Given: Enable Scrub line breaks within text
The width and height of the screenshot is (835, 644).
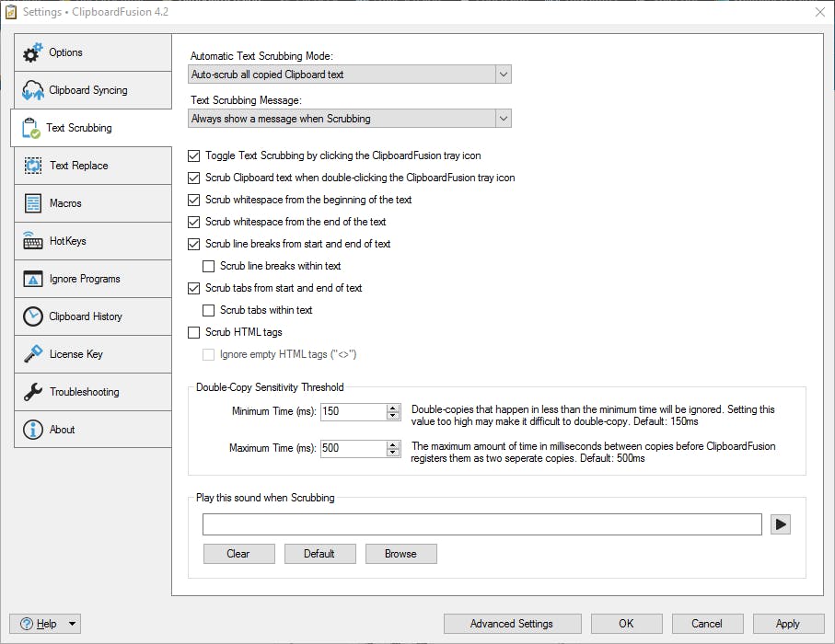Looking at the screenshot, I should [x=209, y=266].
